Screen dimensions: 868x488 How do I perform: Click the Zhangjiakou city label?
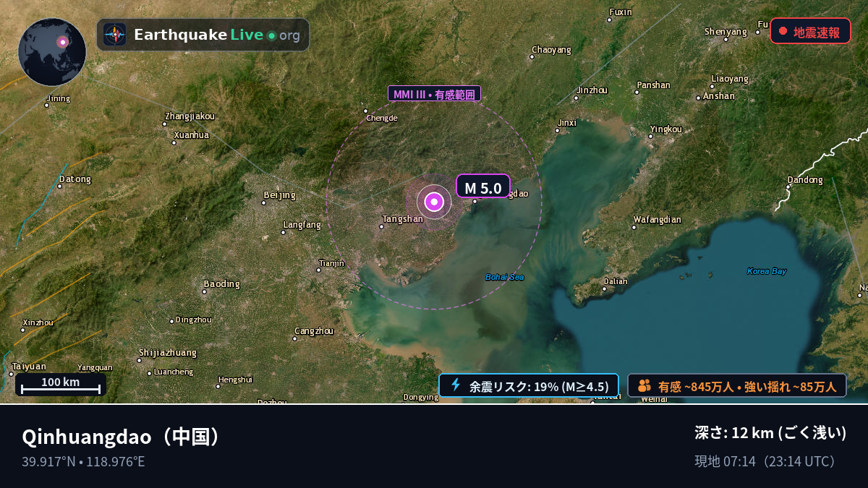pos(190,116)
